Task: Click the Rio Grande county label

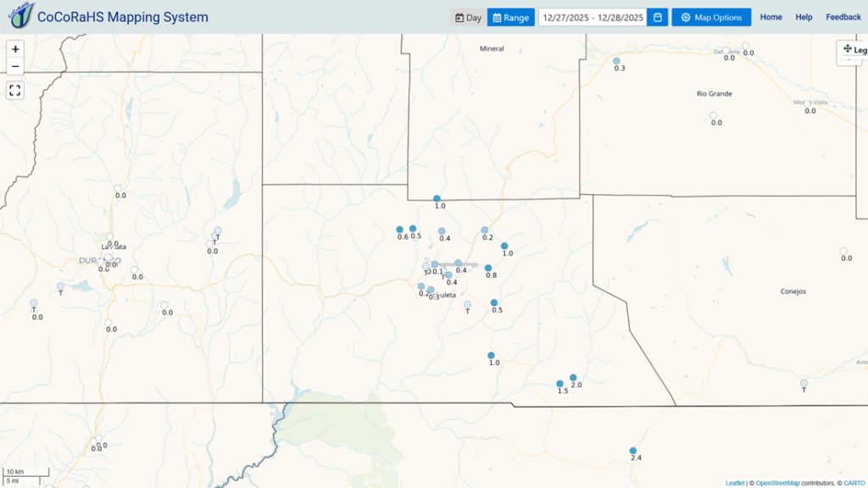Action: [714, 94]
